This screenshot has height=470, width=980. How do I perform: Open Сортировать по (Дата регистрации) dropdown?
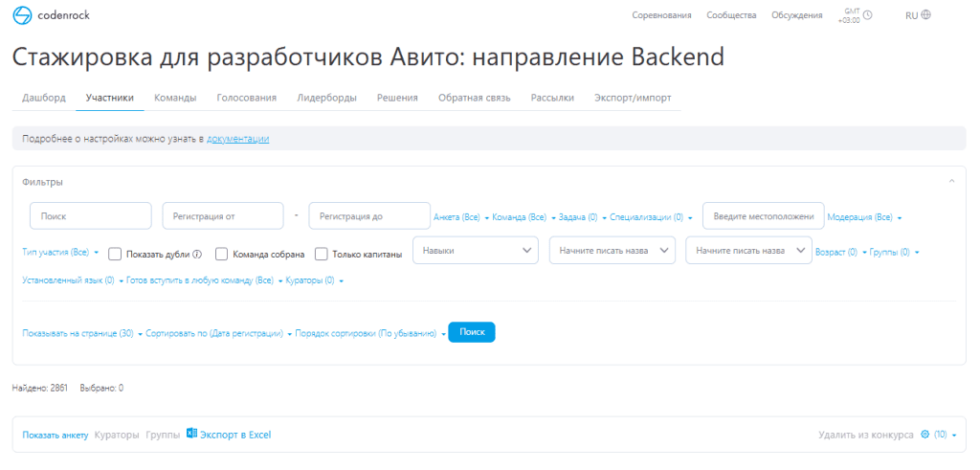tap(219, 334)
